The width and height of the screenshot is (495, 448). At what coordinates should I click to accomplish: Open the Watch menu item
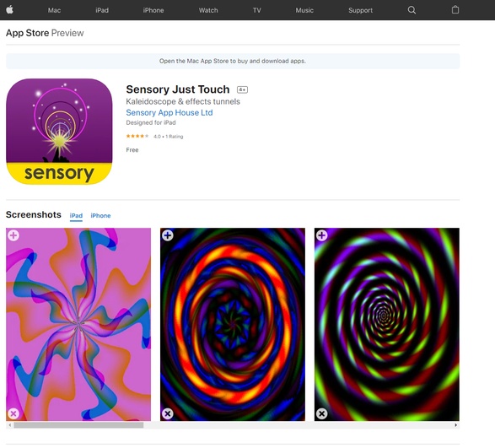click(x=208, y=10)
